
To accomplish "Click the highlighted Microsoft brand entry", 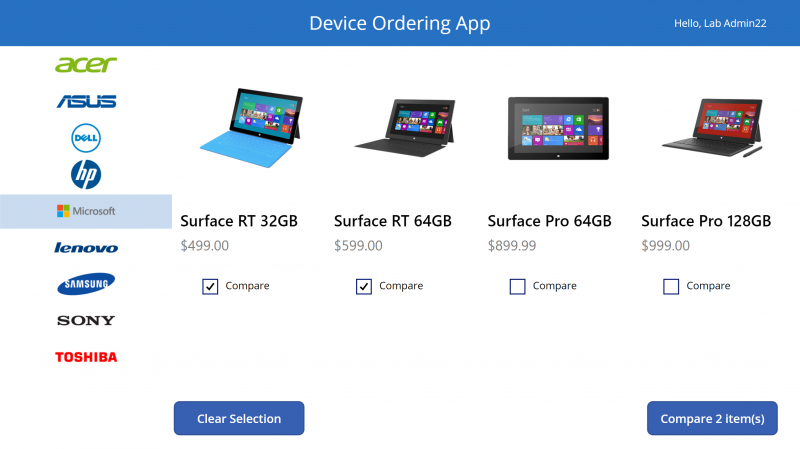I will click(x=86, y=211).
